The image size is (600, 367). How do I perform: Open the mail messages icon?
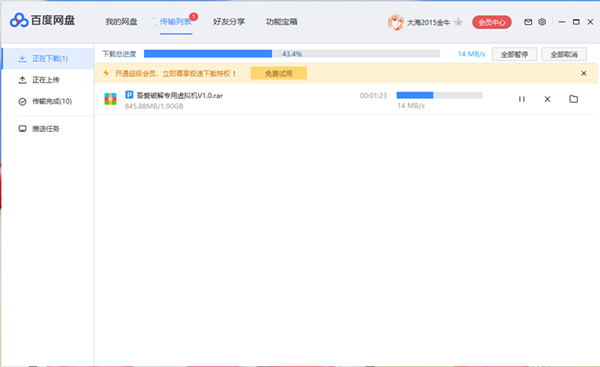pyautogui.click(x=528, y=22)
